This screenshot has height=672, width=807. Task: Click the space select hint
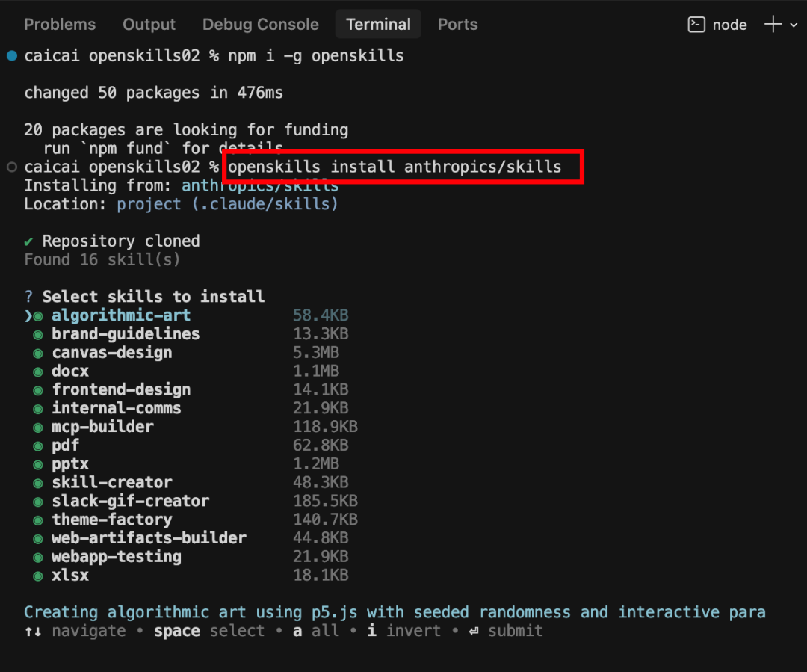[x=209, y=631]
